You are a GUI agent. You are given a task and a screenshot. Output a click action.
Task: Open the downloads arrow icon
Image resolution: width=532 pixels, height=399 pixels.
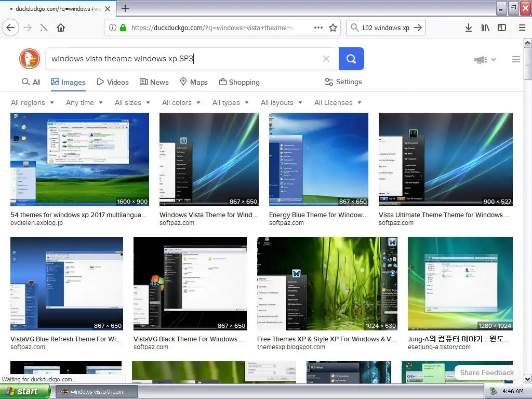coord(468,28)
